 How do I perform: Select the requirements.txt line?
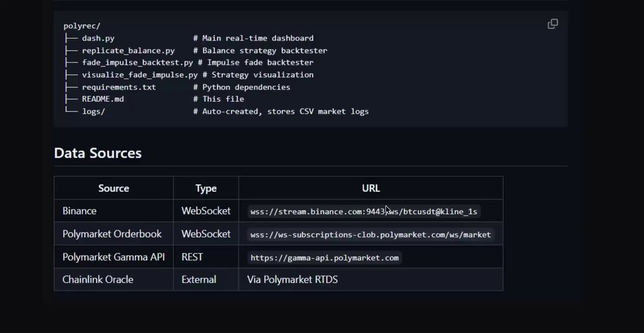coord(177,87)
